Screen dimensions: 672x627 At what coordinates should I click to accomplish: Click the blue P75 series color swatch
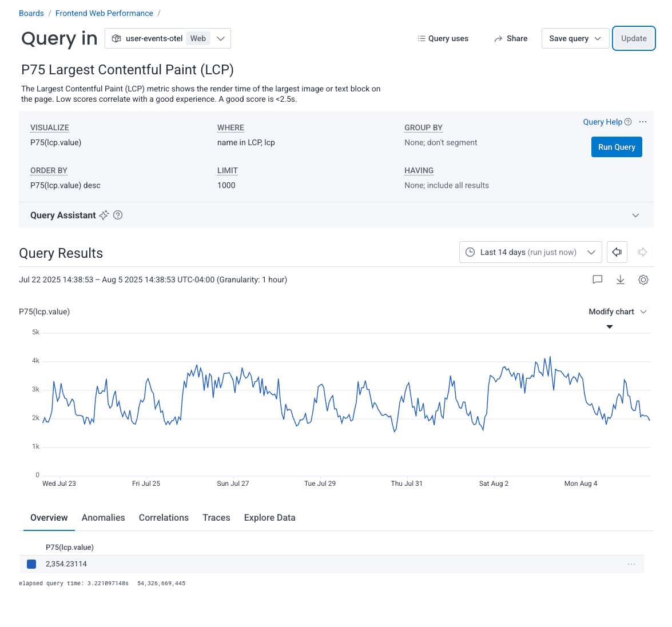pyautogui.click(x=31, y=564)
